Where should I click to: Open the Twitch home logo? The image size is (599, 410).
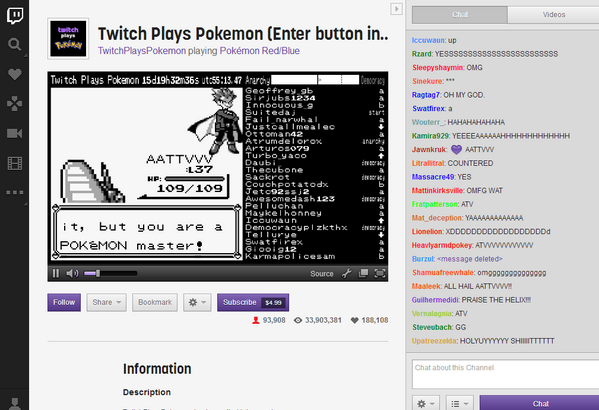click(15, 16)
